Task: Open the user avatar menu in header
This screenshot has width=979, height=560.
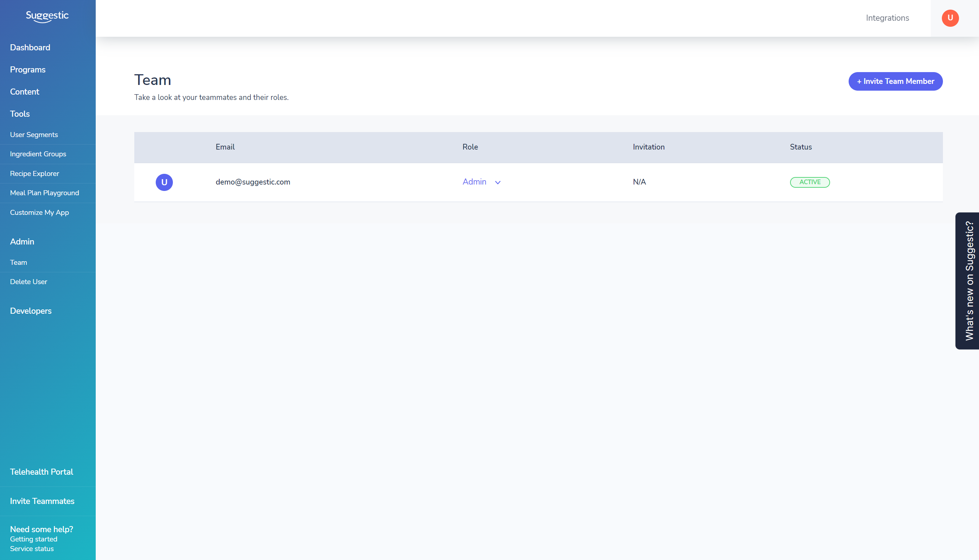Action: point(950,18)
